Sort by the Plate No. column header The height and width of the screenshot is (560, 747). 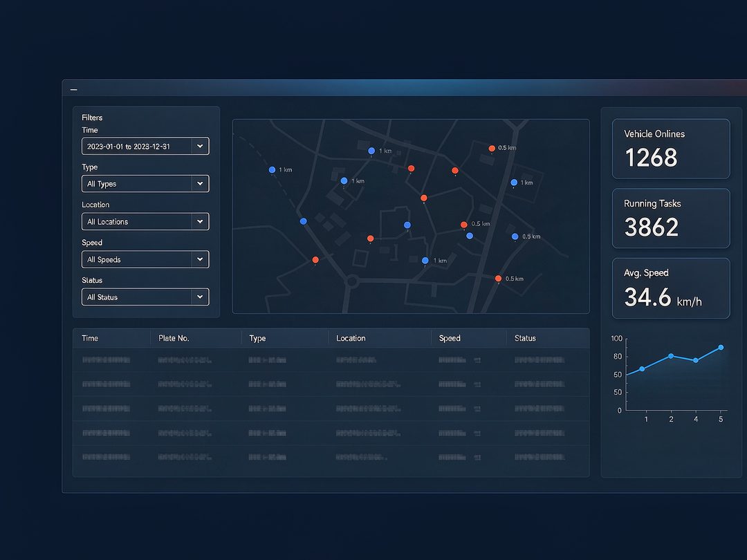pos(174,338)
